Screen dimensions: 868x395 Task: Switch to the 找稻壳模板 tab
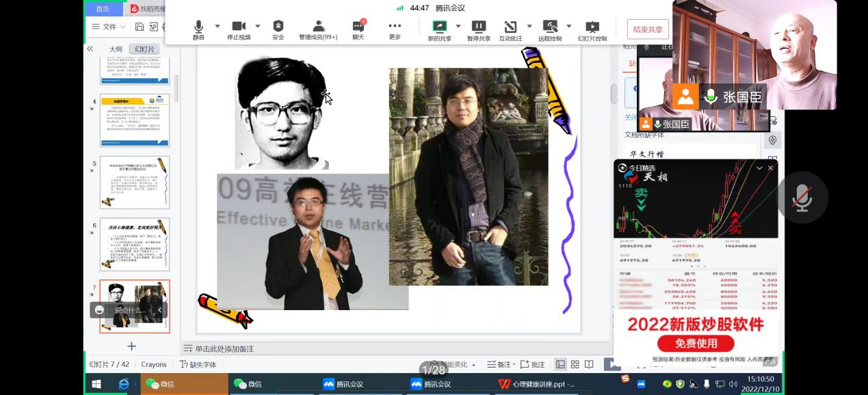[147, 9]
